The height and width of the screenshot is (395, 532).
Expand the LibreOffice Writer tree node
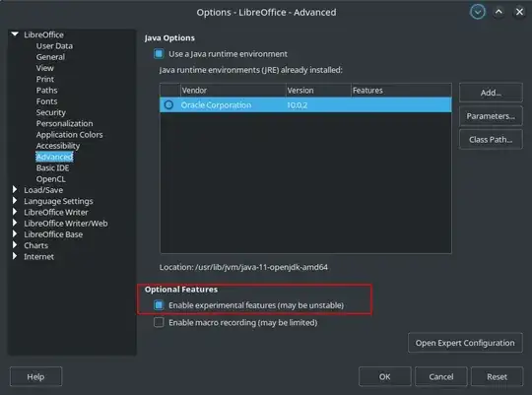point(15,212)
